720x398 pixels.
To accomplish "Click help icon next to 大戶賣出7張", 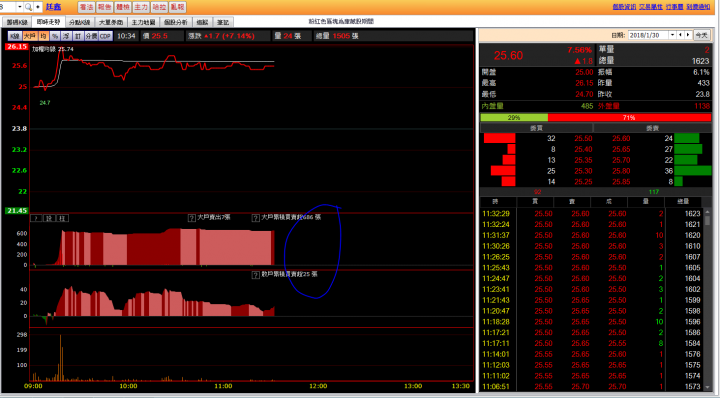I will [x=192, y=218].
